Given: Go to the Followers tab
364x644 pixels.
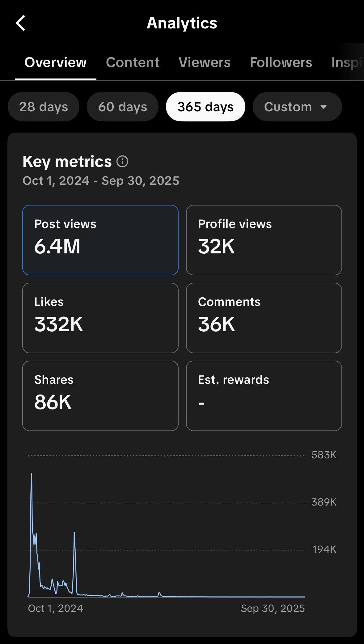Looking at the screenshot, I should click(x=281, y=62).
